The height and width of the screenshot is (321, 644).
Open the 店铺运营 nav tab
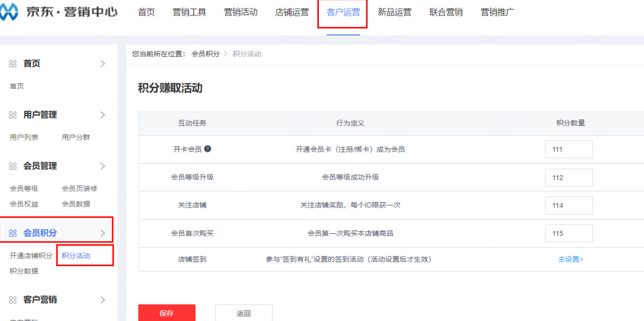tap(291, 12)
